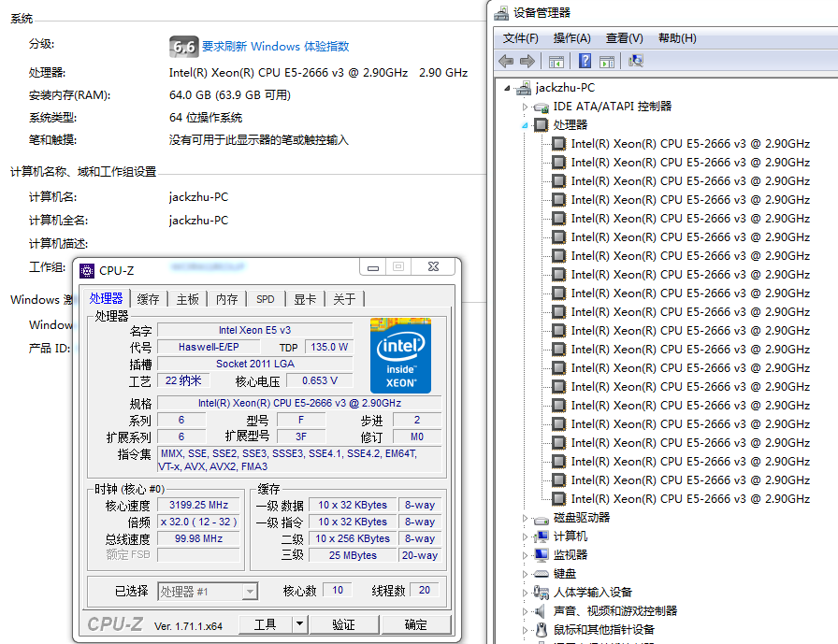The height and width of the screenshot is (644, 838).
Task: Click the 线程数 value 20
Action: [425, 590]
